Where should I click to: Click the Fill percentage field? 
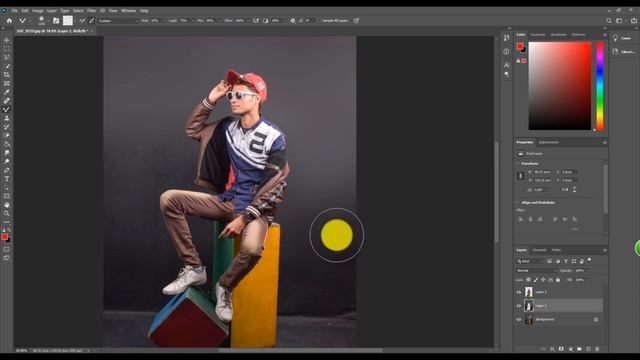point(579,280)
